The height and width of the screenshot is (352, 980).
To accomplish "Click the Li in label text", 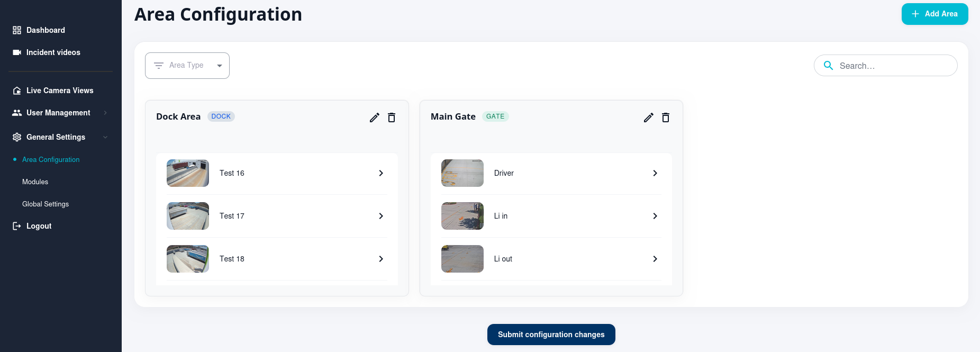I will click(501, 216).
